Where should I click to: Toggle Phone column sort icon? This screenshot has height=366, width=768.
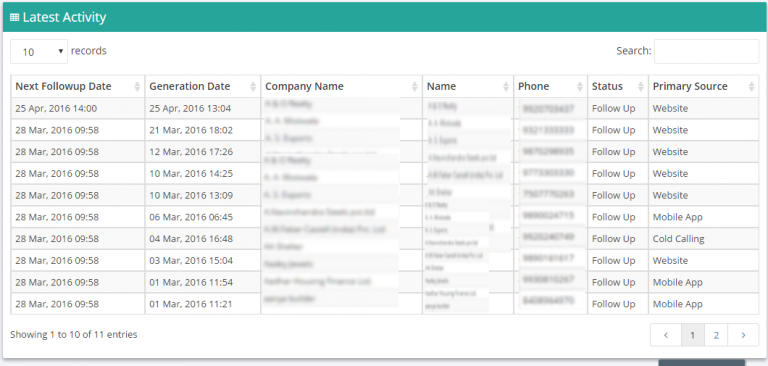(x=580, y=87)
